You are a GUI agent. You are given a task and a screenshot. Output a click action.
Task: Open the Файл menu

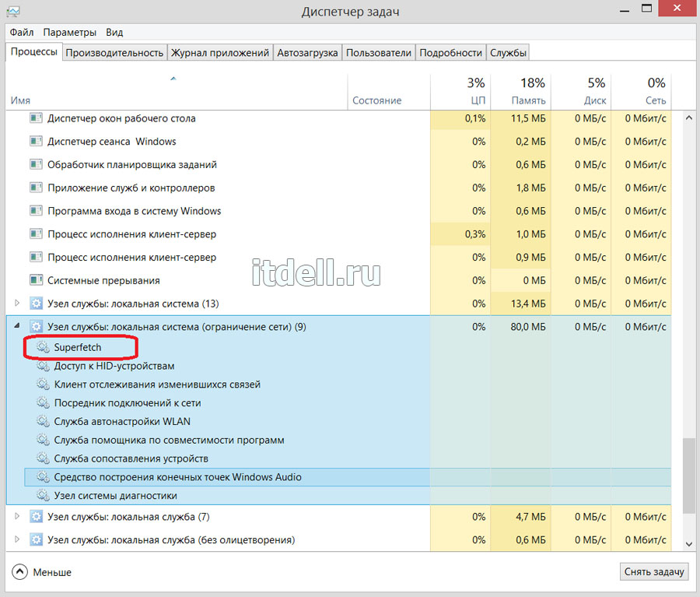pos(22,32)
